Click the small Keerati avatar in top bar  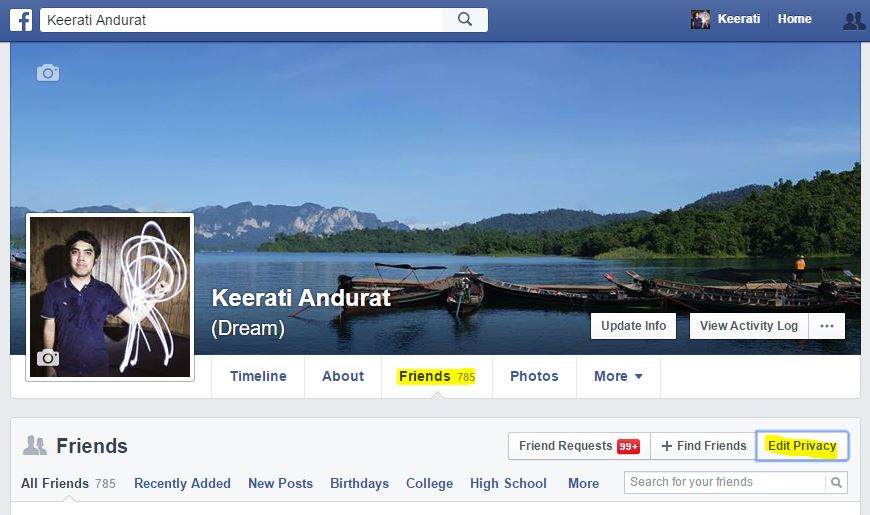pos(701,20)
